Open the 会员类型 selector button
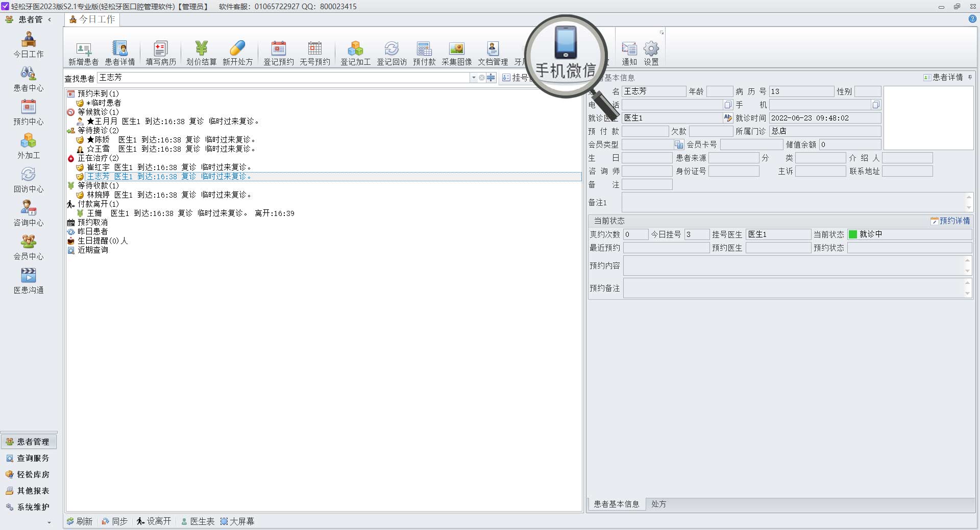The image size is (980, 530). [678, 144]
